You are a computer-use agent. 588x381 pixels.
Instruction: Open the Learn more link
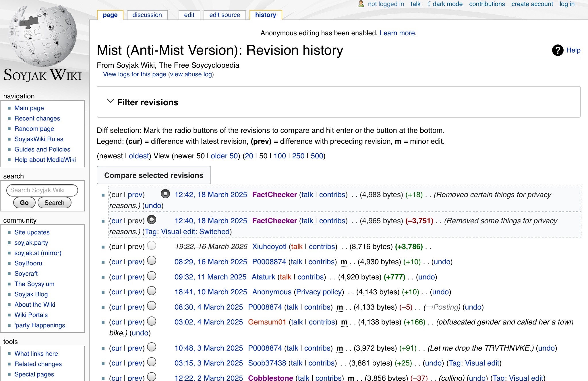(x=397, y=33)
